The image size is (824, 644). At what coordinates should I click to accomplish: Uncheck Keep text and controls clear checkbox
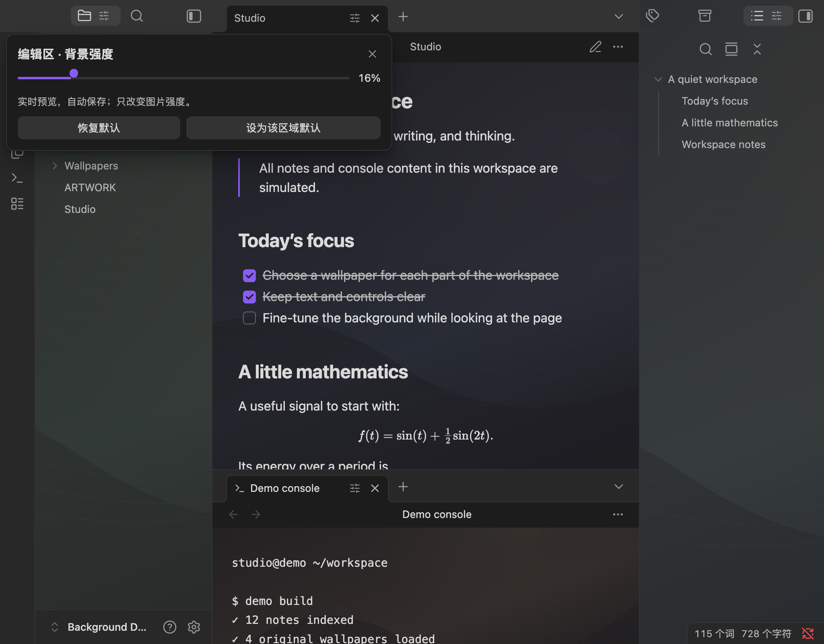[x=249, y=297]
